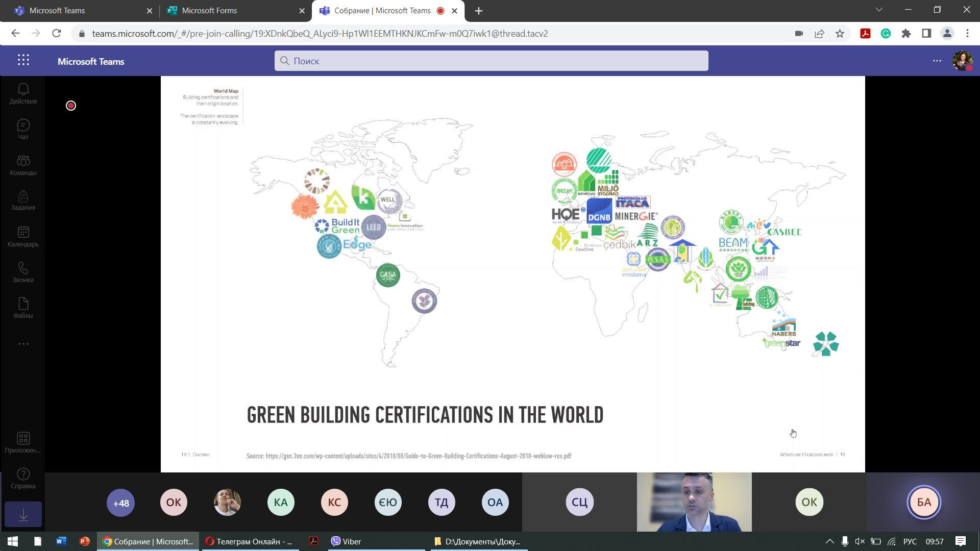Viewport: 980px width, 551px height.
Task: Open the Assignments (Задания) icon
Action: click(x=23, y=201)
